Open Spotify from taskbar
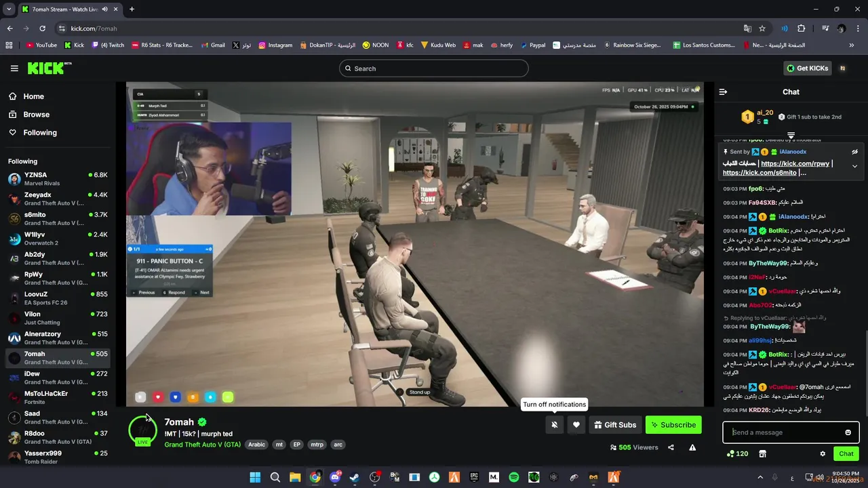868x488 pixels. 514,477
